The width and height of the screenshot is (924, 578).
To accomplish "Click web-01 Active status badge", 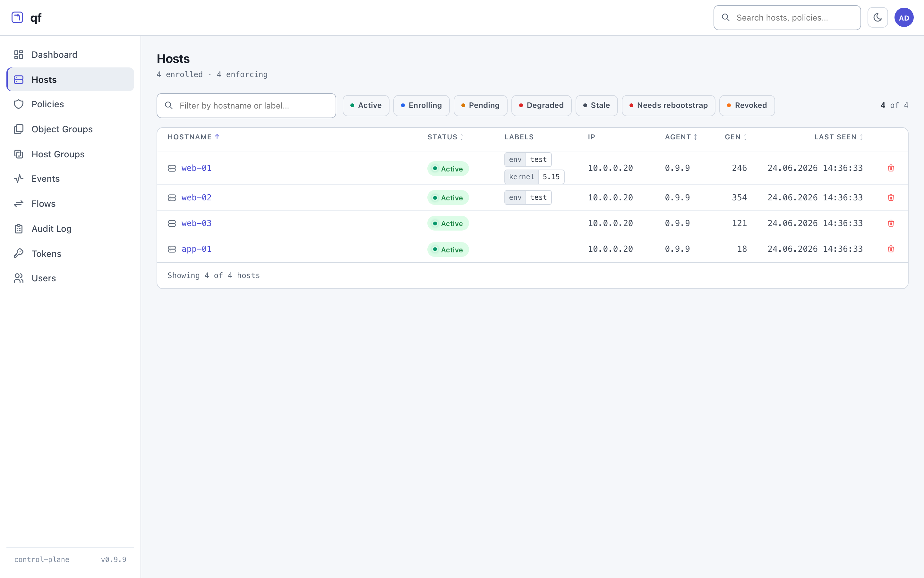I will tap(448, 169).
